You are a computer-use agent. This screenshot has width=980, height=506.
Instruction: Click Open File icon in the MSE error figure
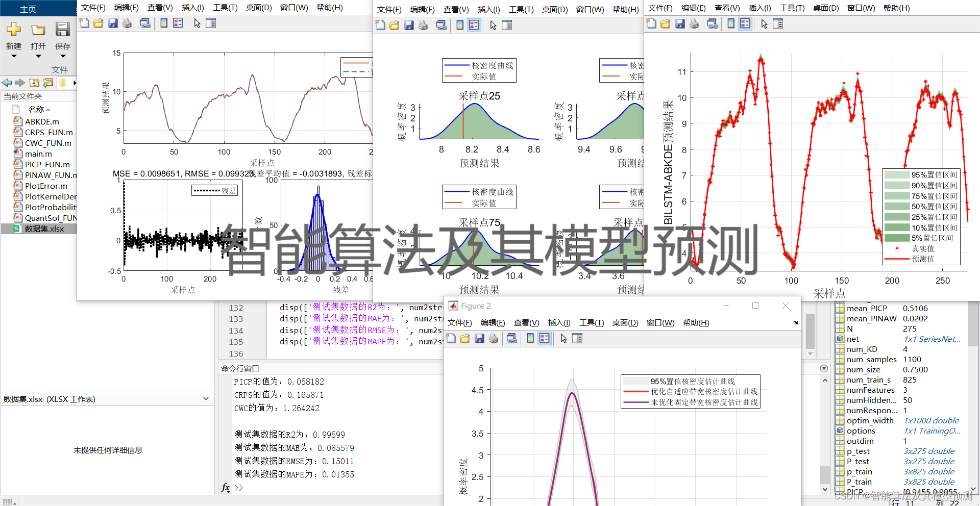tap(99, 23)
